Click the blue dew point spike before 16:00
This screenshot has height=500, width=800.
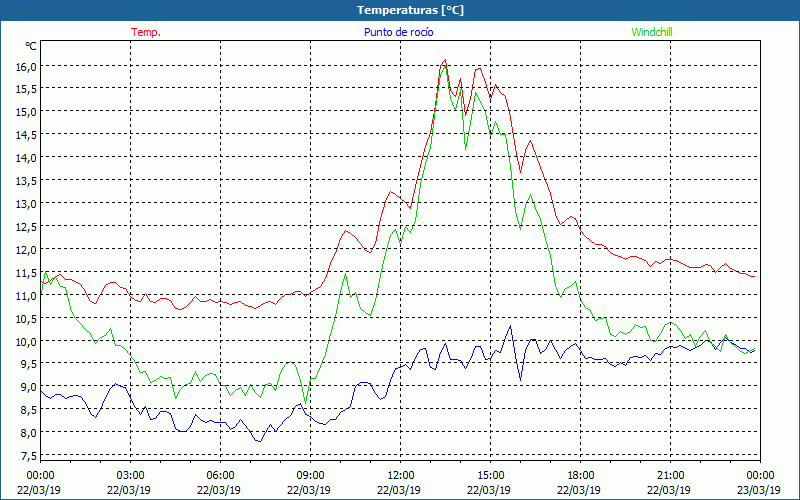tap(510, 326)
